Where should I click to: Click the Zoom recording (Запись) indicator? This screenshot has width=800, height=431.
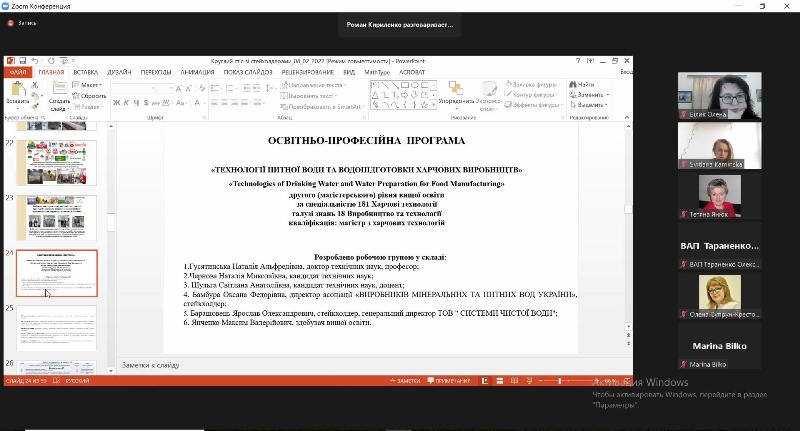(x=21, y=23)
